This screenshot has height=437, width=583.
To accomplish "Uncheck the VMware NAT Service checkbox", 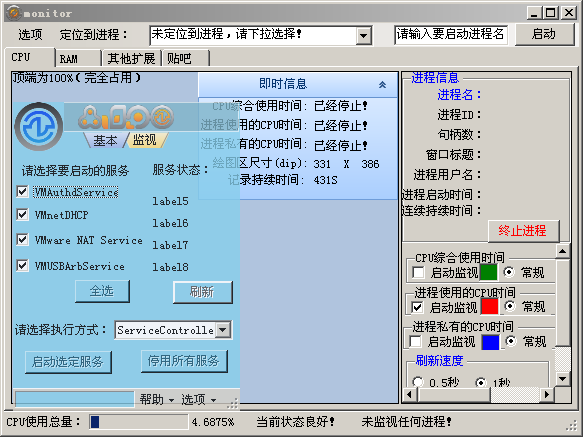I will coord(22,239).
